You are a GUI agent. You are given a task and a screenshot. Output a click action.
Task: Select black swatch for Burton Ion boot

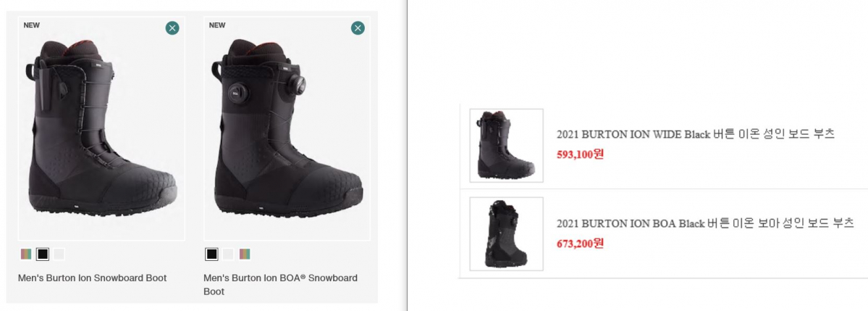pyautogui.click(x=43, y=254)
